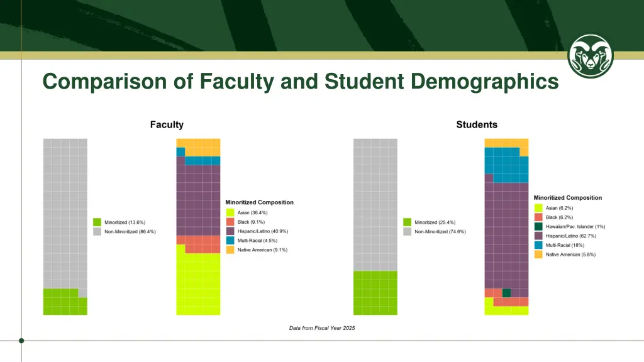The width and height of the screenshot is (644, 362).
Task: Click the 'Hawaiian/Pac. Islander (1%)' legend label
Action: 575,226
